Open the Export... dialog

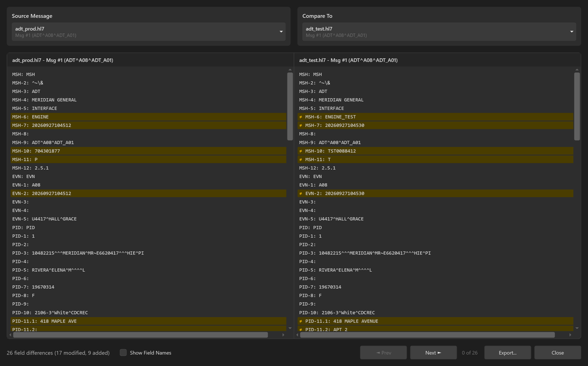click(508, 353)
